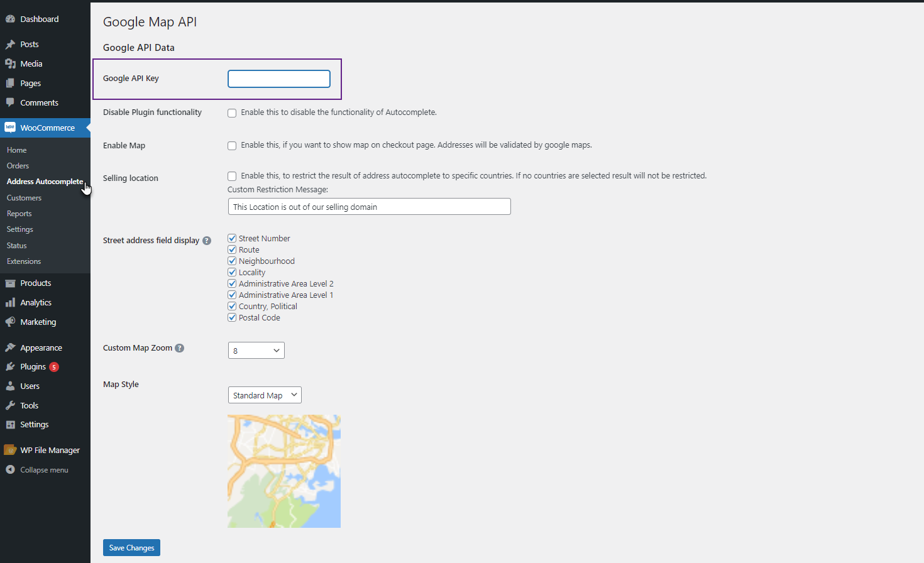Click the Save Changes button
Image resolution: width=924 pixels, height=563 pixels.
[131, 547]
